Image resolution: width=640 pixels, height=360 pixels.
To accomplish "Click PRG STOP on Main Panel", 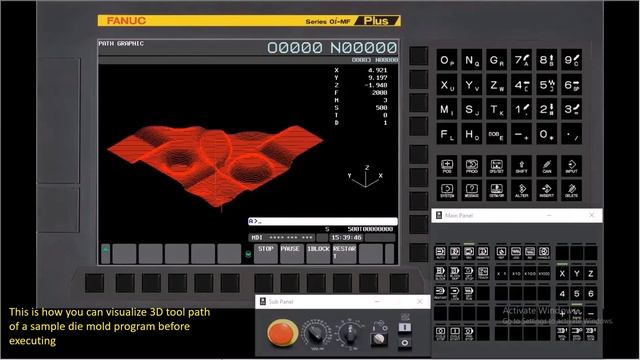I will (x=469, y=333).
